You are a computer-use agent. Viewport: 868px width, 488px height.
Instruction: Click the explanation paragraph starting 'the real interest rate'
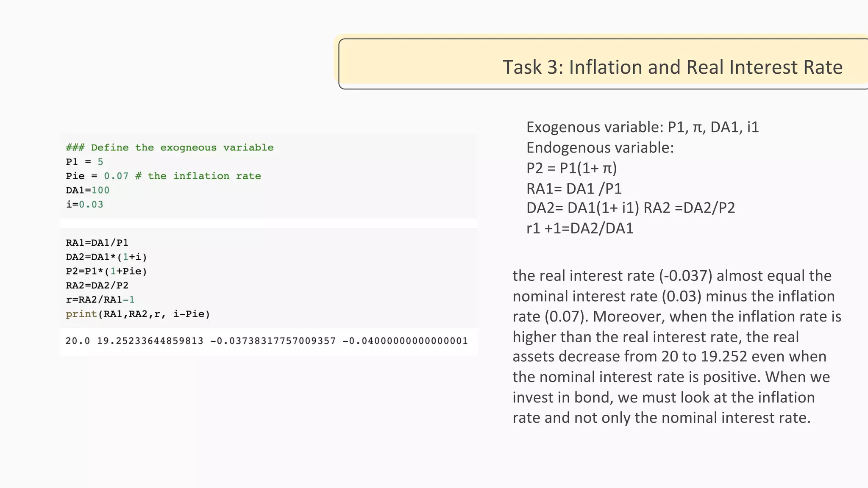676,347
